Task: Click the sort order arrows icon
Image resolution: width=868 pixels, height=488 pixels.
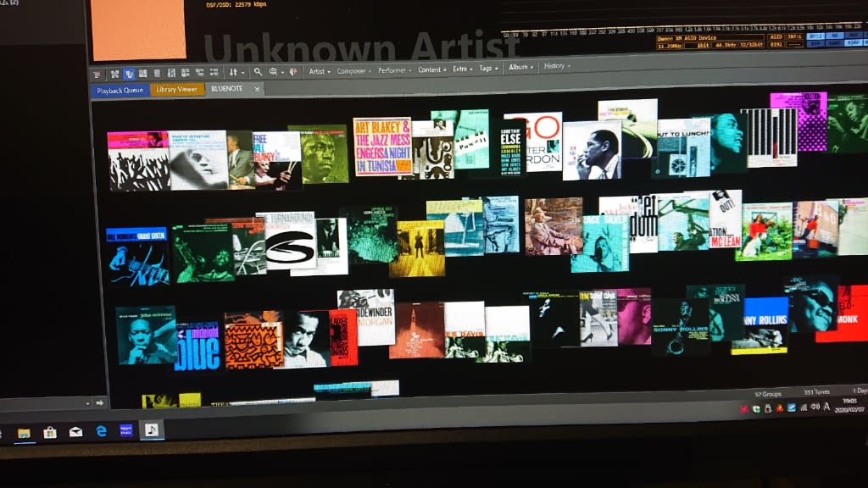Action: pyautogui.click(x=233, y=72)
